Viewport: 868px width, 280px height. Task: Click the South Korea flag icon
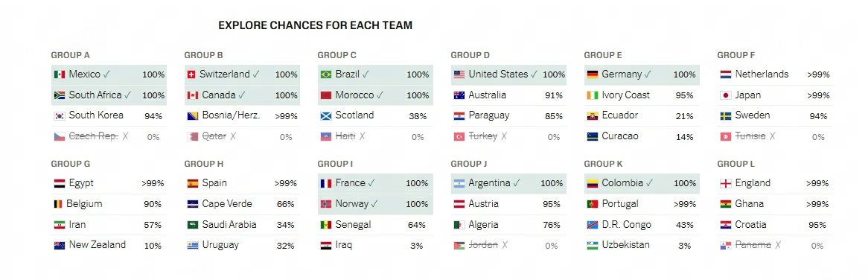60,116
